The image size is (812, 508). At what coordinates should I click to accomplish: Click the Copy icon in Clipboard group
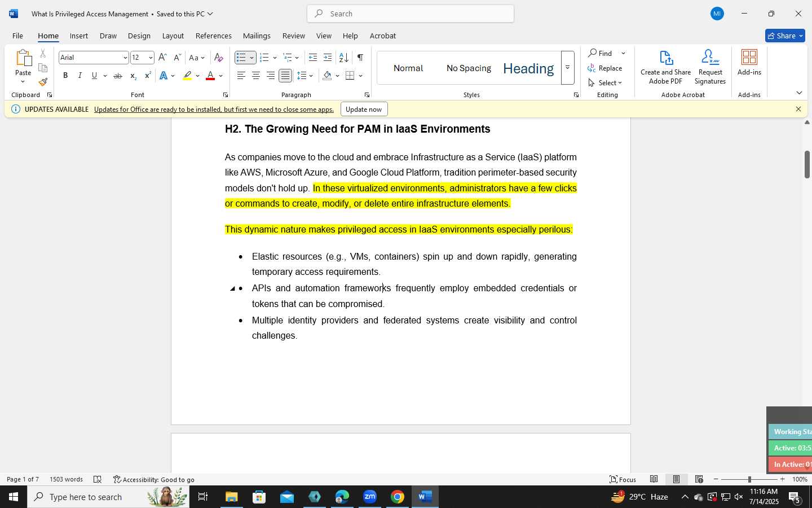pyautogui.click(x=43, y=68)
